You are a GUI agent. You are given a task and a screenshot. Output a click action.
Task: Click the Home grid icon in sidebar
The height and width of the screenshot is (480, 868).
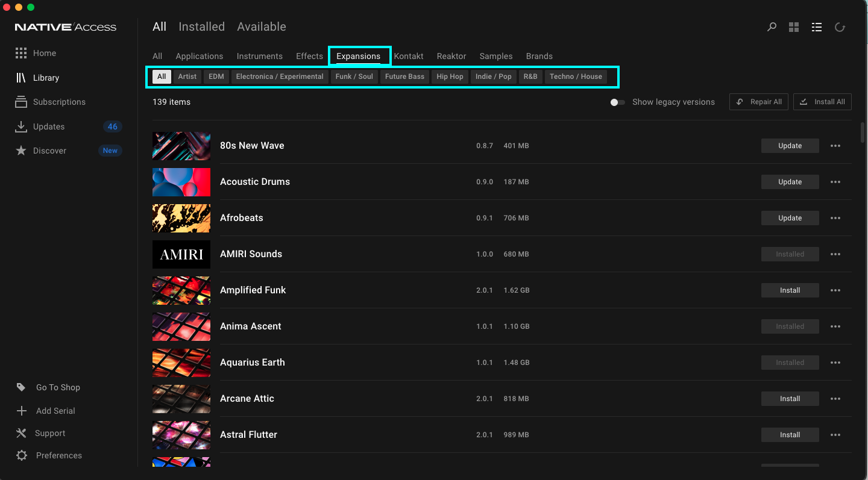21,53
